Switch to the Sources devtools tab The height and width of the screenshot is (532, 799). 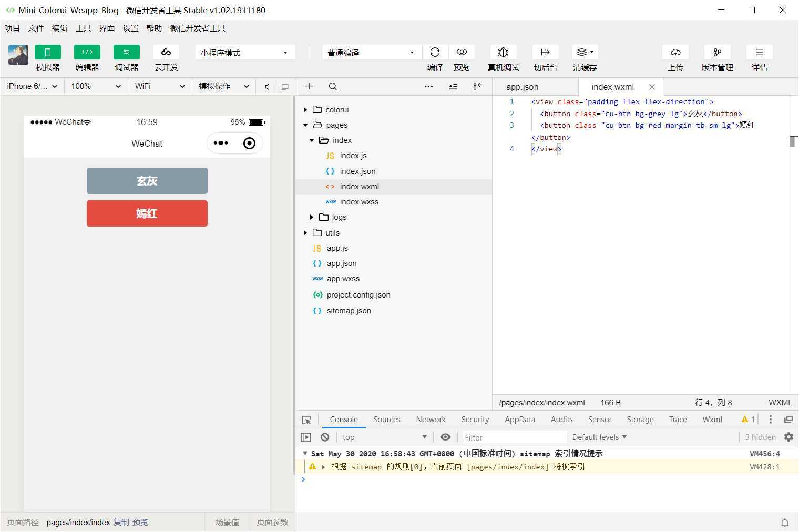(x=387, y=420)
